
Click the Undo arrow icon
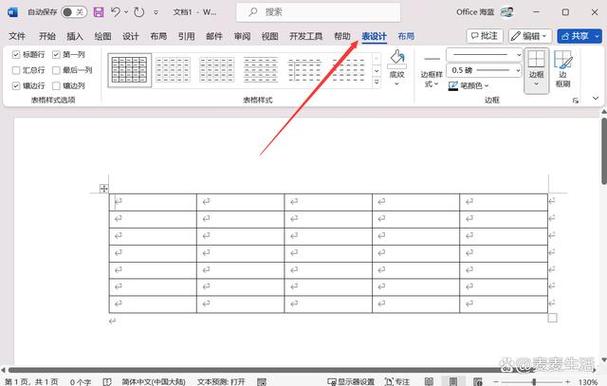click(x=115, y=12)
